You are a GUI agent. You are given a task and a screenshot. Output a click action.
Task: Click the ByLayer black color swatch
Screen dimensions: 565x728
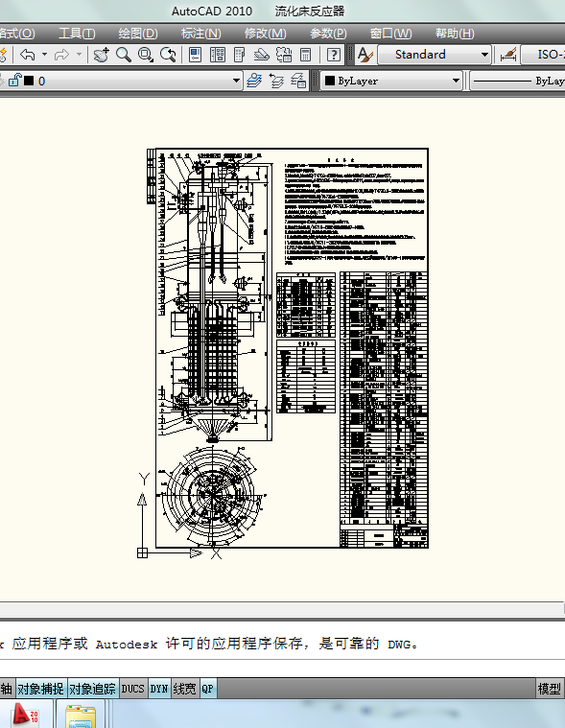[330, 81]
